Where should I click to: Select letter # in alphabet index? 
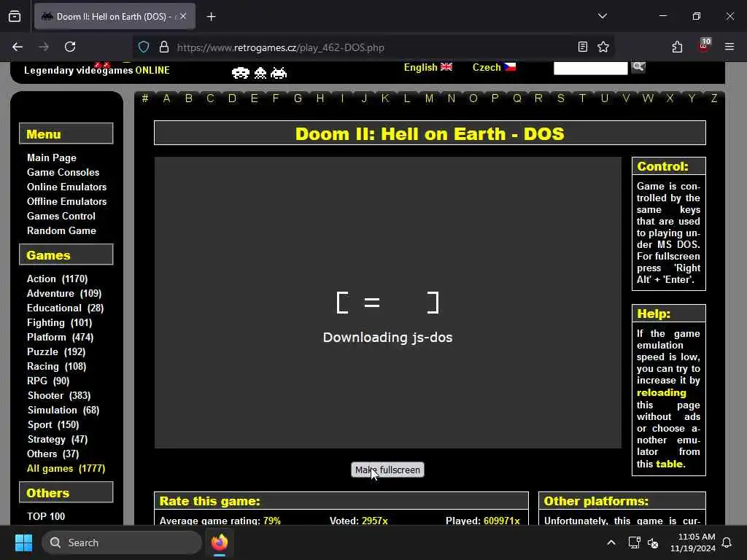pos(145,98)
